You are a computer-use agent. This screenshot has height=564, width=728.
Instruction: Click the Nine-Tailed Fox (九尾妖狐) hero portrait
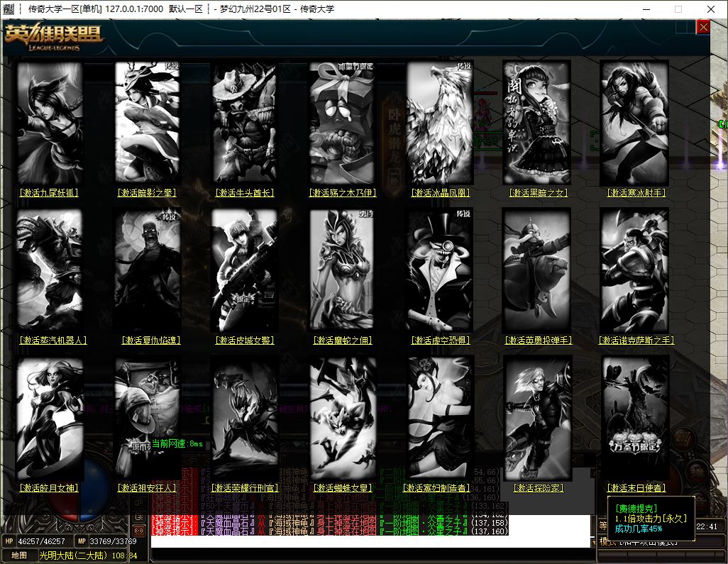(49, 123)
